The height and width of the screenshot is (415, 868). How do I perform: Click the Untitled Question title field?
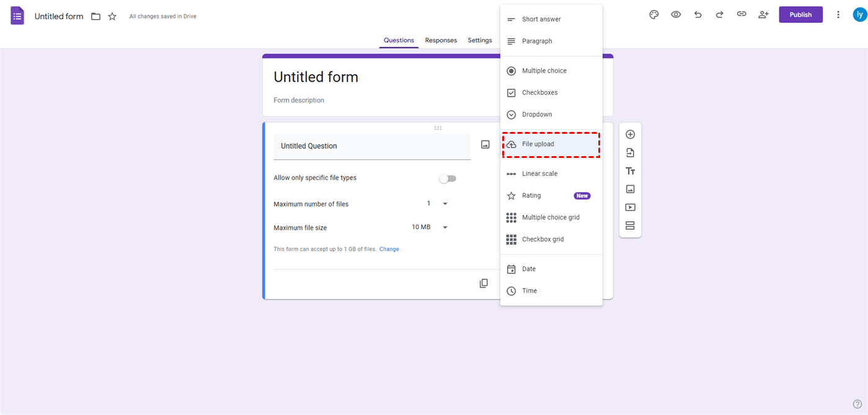point(371,146)
